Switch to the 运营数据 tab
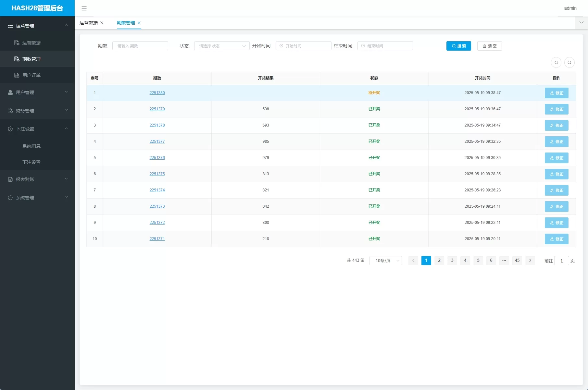588x390 pixels. 89,23
